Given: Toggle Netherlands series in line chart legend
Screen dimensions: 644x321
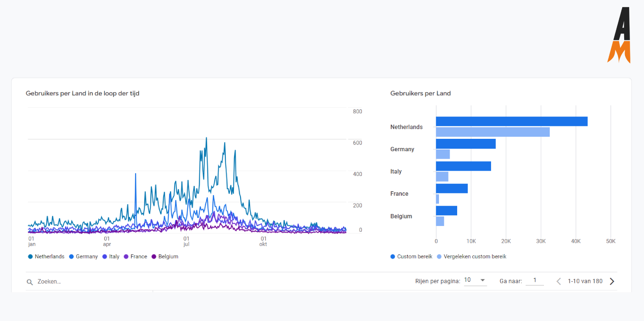Looking at the screenshot, I should coord(46,257).
